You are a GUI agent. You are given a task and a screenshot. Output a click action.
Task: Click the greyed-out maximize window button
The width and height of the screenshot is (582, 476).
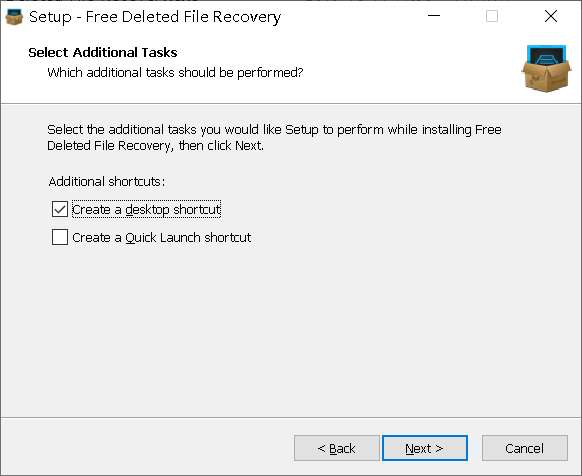pyautogui.click(x=492, y=16)
